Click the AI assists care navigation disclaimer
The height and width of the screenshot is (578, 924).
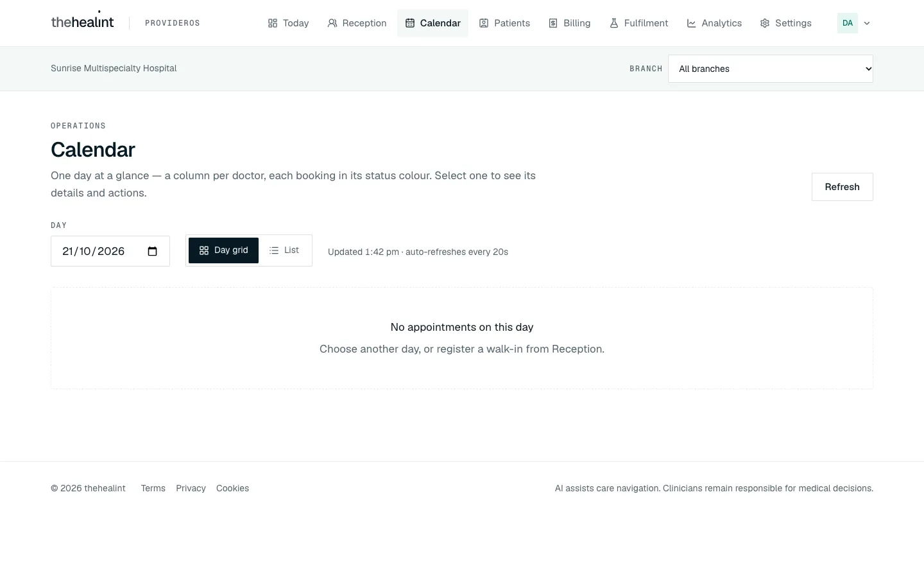coord(714,488)
